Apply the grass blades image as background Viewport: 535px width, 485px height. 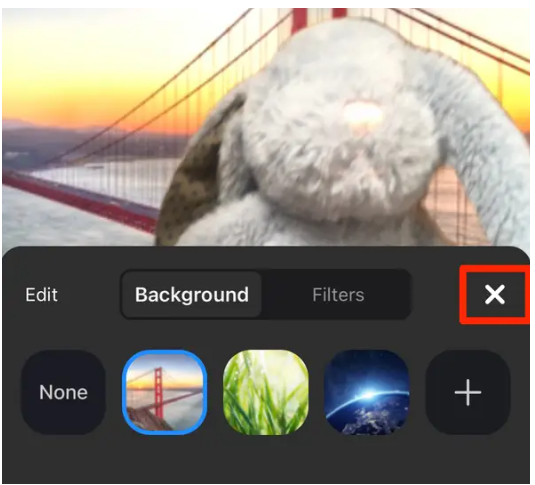(266, 392)
